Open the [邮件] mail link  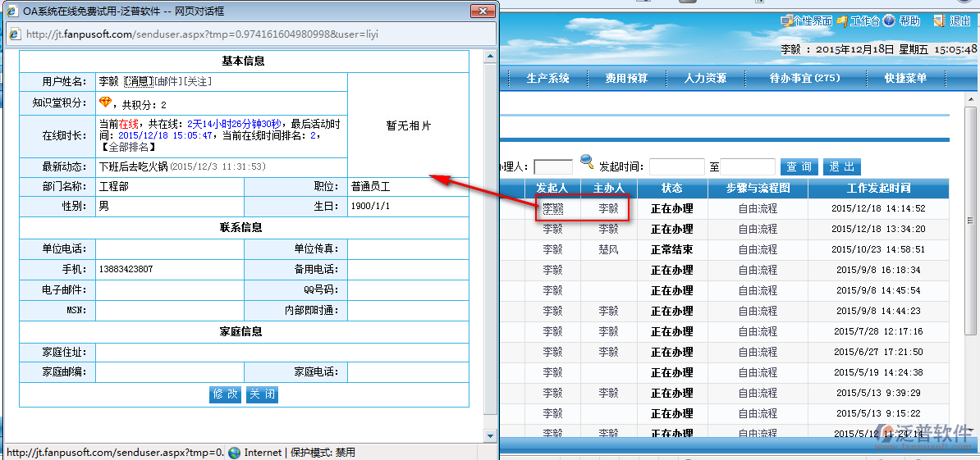[x=168, y=81]
